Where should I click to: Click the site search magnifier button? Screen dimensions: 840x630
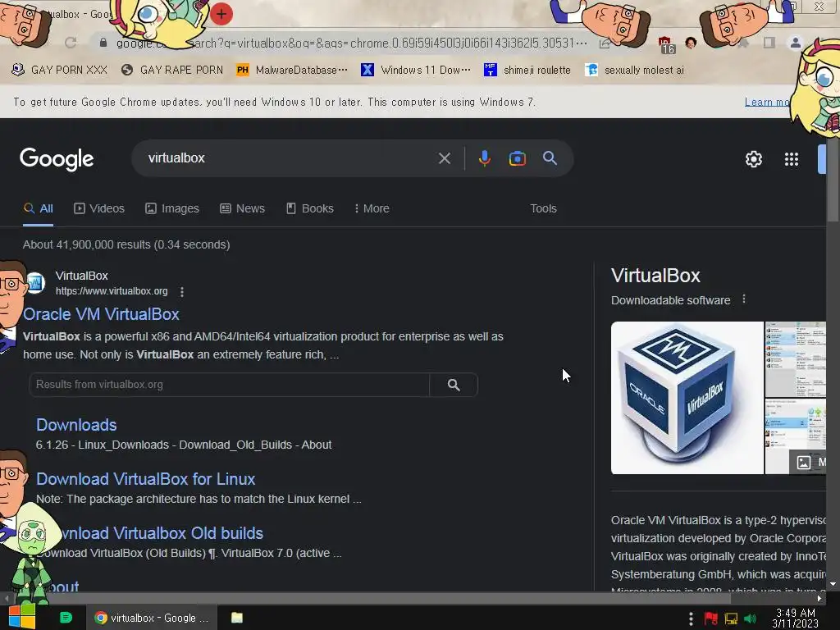tap(454, 385)
